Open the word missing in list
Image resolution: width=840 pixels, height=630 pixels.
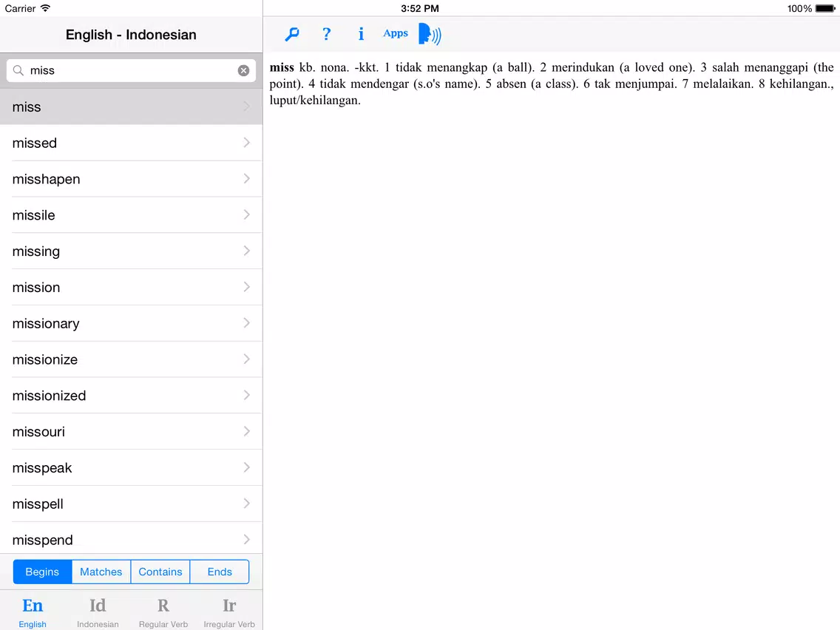132,251
